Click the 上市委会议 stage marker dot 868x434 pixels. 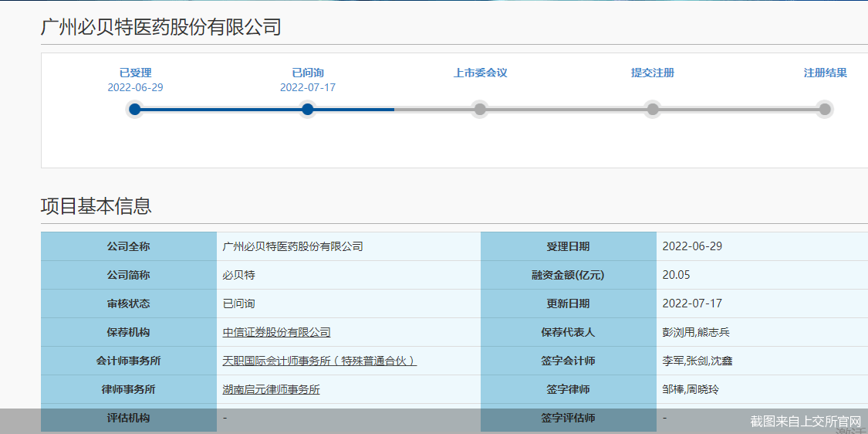(480, 109)
